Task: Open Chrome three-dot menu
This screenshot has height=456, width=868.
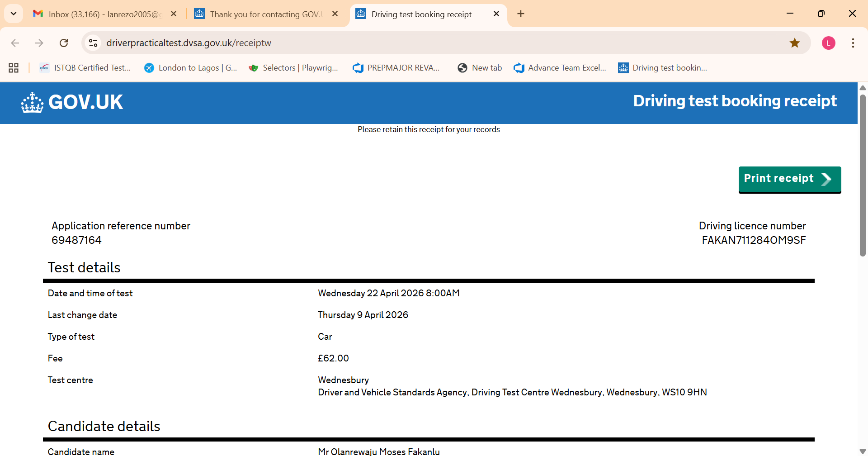Action: click(853, 43)
